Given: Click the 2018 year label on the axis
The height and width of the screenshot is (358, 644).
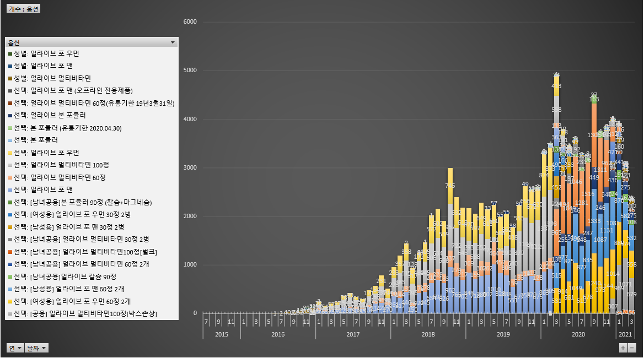Looking at the screenshot, I should click(x=428, y=334).
